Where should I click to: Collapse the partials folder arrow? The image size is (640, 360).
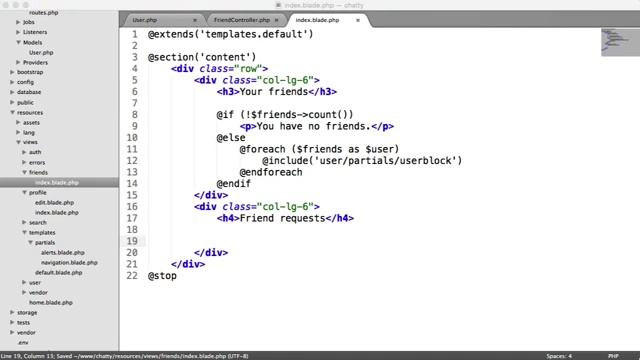pos(30,242)
